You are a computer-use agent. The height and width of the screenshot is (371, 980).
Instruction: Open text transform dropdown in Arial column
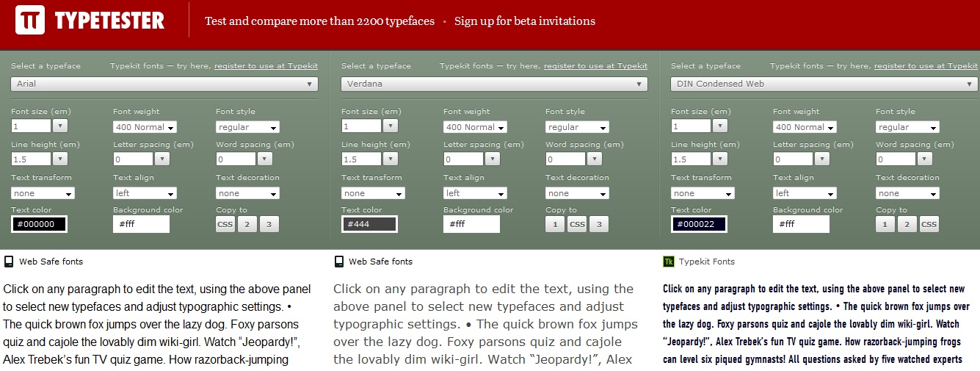pos(43,193)
